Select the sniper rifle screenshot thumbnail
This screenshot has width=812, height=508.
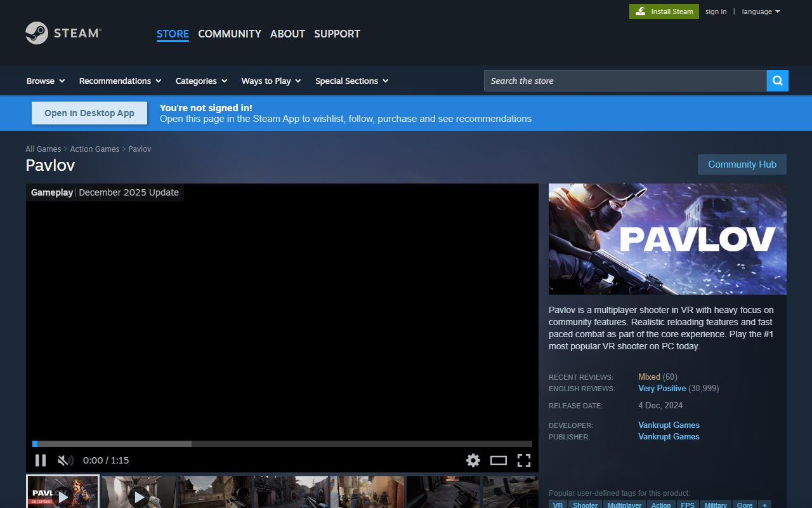pos(214,492)
